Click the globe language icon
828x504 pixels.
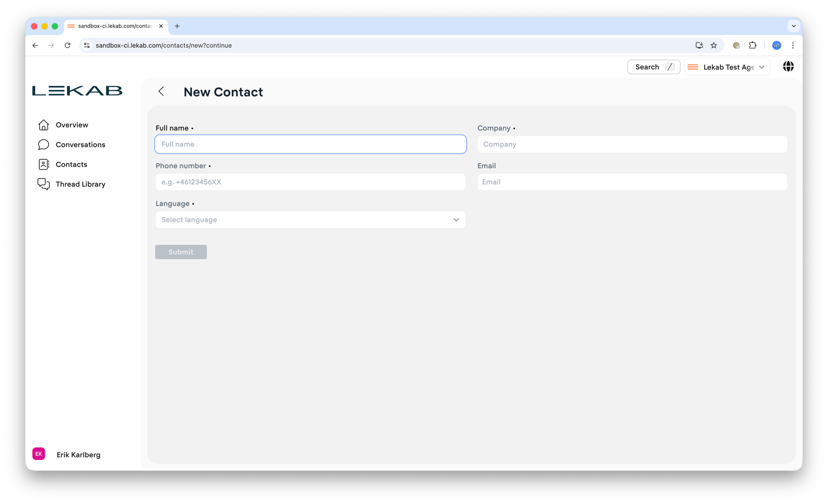point(788,67)
